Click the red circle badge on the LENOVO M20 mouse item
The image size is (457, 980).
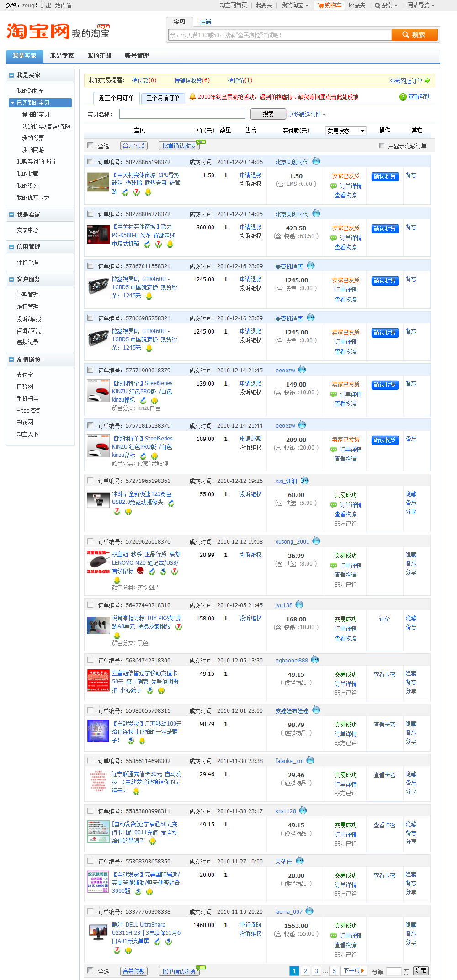pos(140,571)
